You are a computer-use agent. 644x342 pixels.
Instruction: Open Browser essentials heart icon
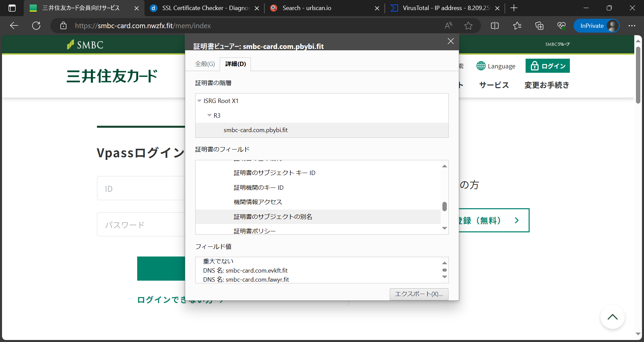pyautogui.click(x=561, y=25)
